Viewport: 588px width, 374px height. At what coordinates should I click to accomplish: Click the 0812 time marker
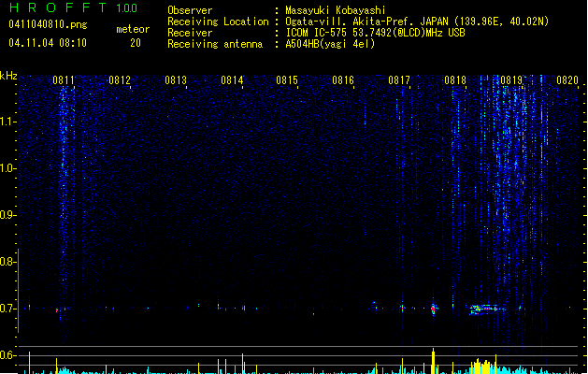click(x=120, y=80)
